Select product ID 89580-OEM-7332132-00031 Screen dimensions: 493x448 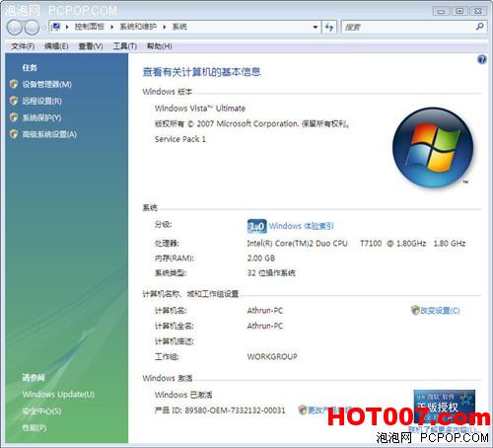click(x=235, y=411)
